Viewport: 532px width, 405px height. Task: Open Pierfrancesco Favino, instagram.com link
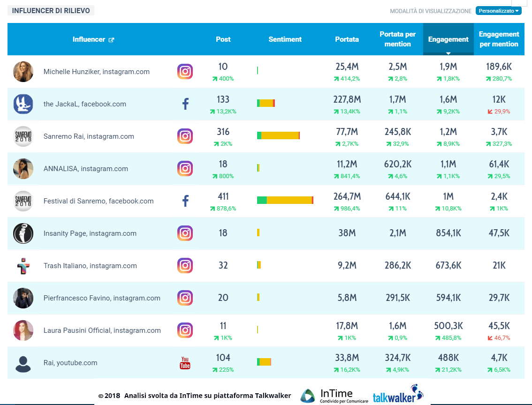[x=102, y=298]
